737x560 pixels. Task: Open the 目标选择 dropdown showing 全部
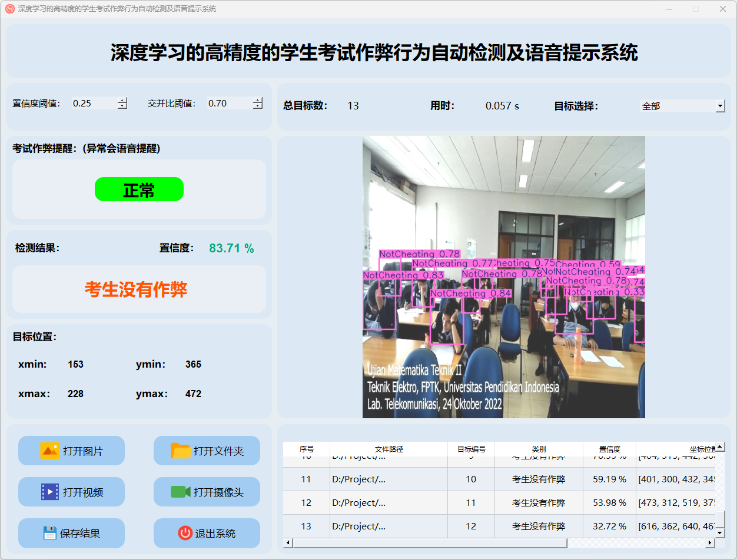click(682, 106)
